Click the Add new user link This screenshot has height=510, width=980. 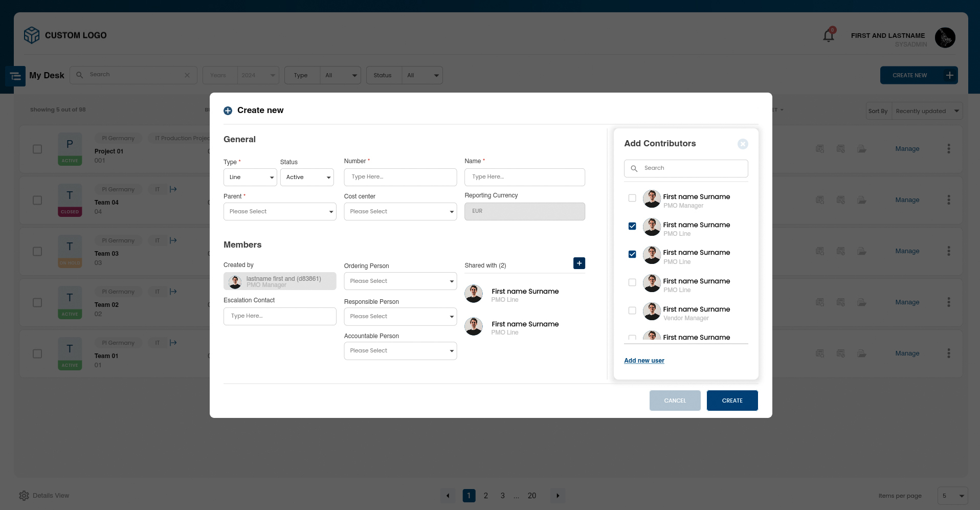pos(644,361)
